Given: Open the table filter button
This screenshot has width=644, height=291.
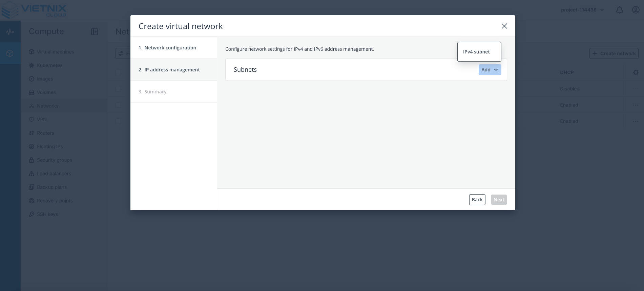Looking at the screenshot, I should (123, 53).
